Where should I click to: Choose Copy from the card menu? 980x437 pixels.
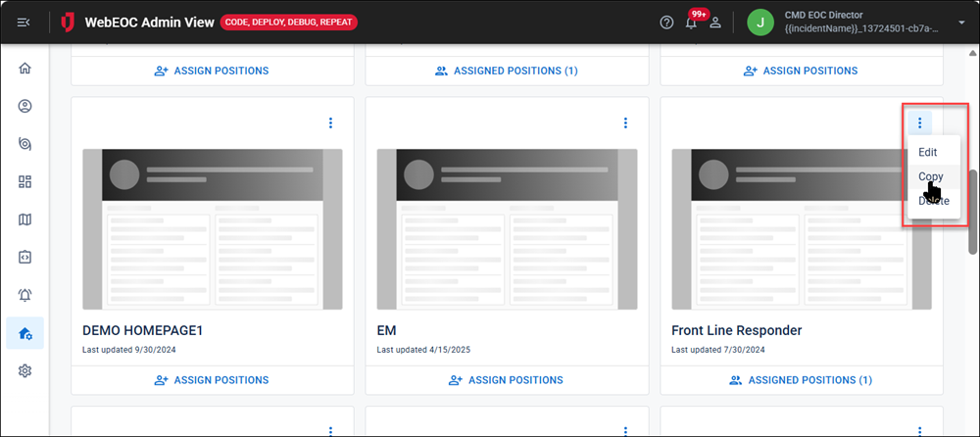934,176
